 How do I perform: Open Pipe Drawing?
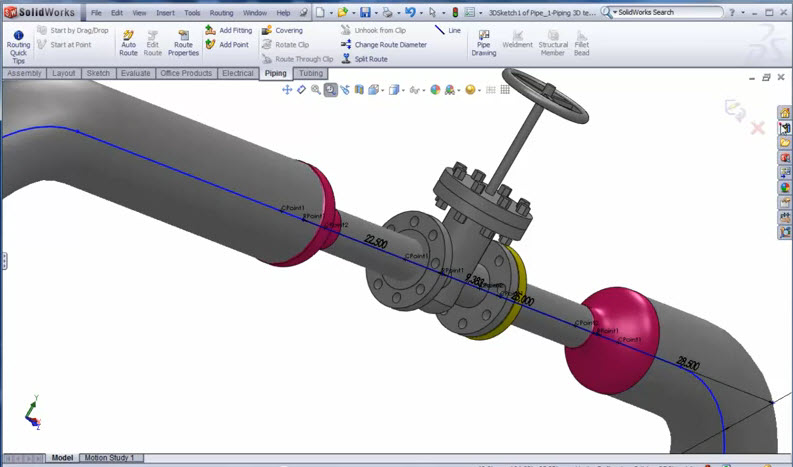coord(483,43)
